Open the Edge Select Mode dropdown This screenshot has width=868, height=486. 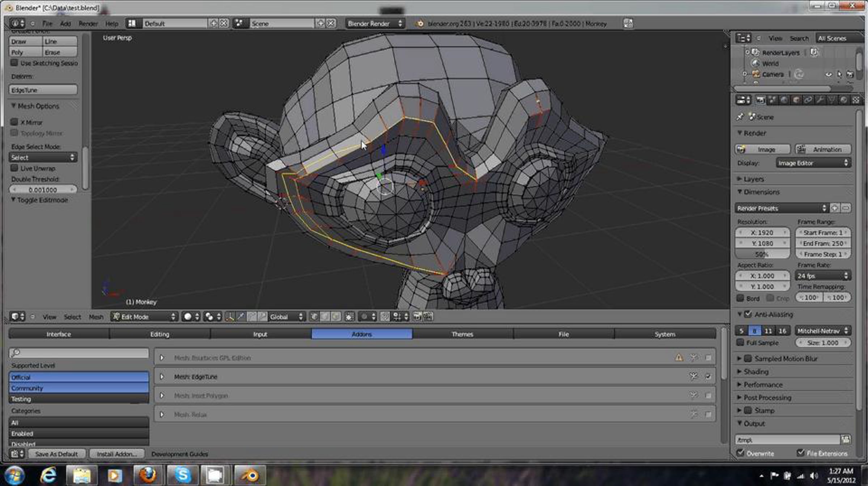(x=43, y=158)
